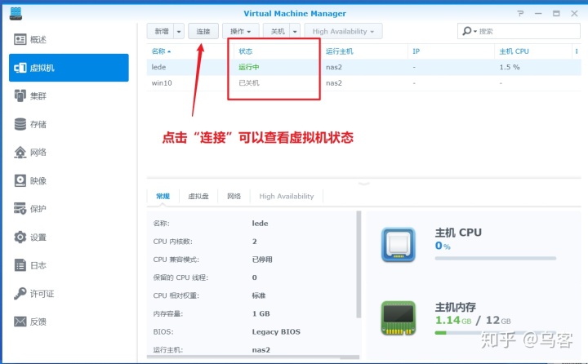The height and width of the screenshot is (364, 588).
Task: Switch to the 虚拟盘 virtual disk tab
Action: 198,196
